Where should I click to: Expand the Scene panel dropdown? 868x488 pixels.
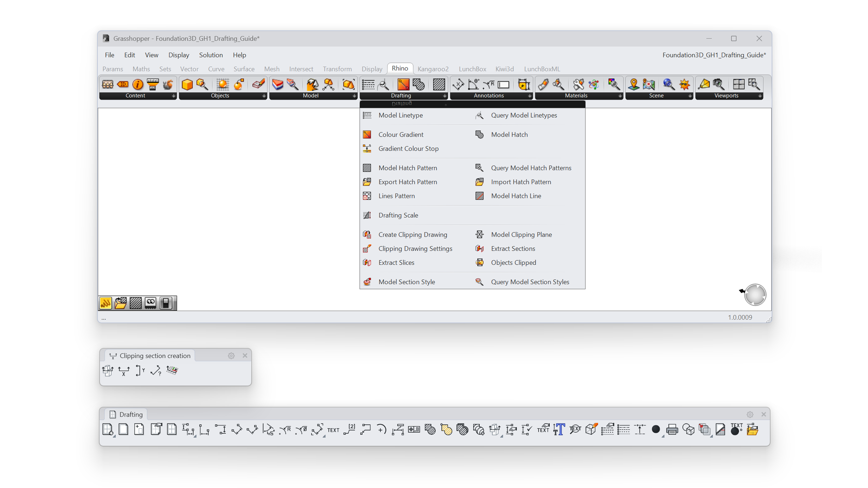[689, 96]
